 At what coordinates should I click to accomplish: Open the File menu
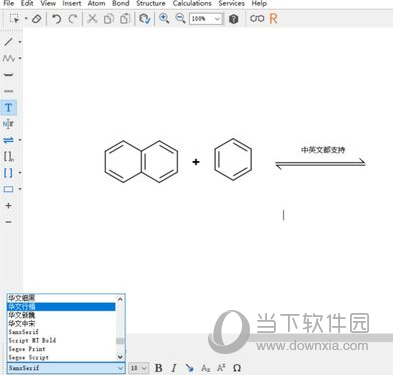point(8,3)
